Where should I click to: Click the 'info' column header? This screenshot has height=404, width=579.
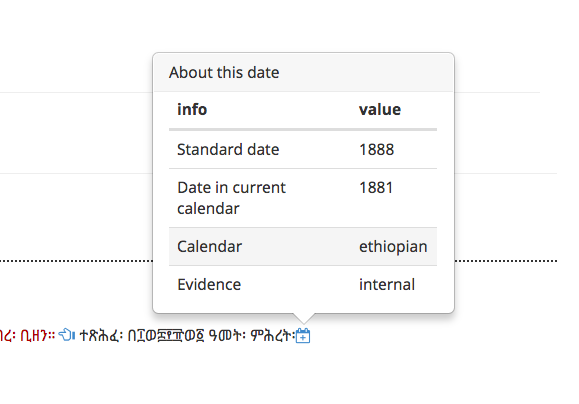(192, 109)
